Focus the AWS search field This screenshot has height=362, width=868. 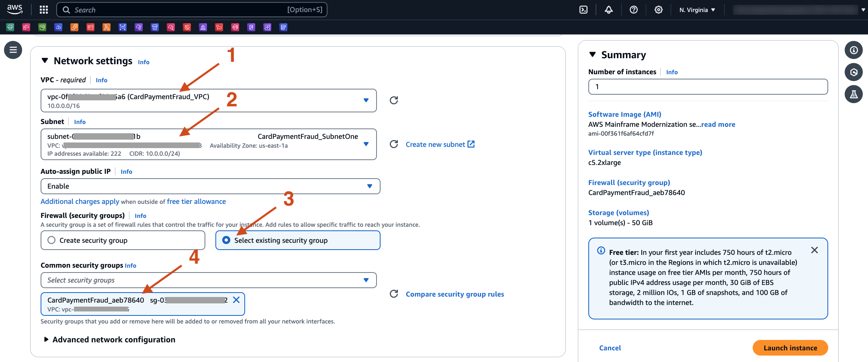pyautogui.click(x=192, y=10)
